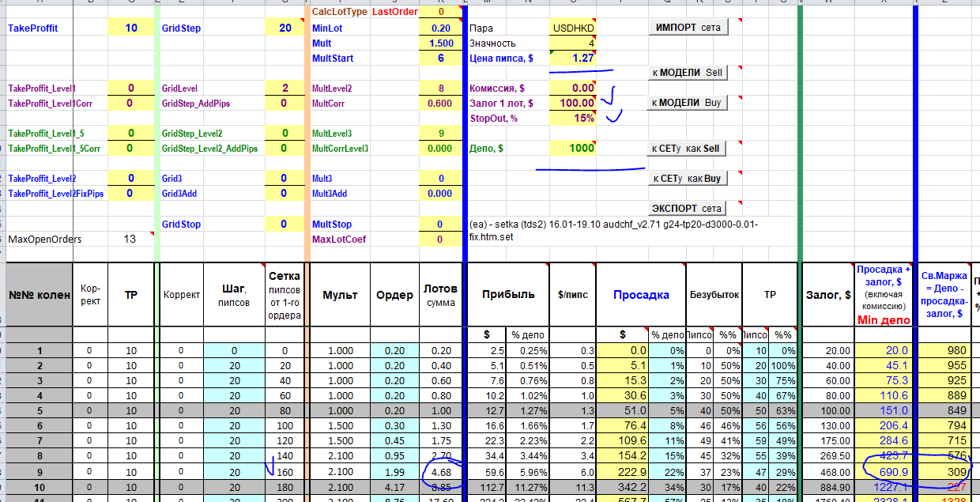Select the Залог cell showing 468.00
The height and width of the screenshot is (502, 980).
[828, 471]
